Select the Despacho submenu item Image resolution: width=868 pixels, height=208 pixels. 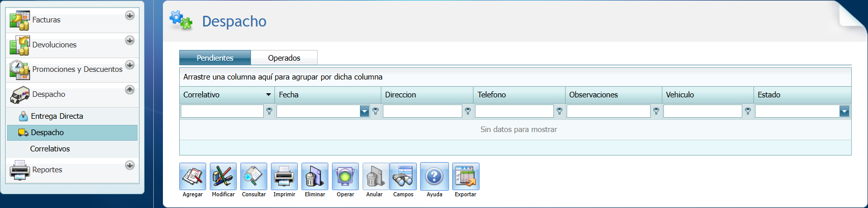72,133
